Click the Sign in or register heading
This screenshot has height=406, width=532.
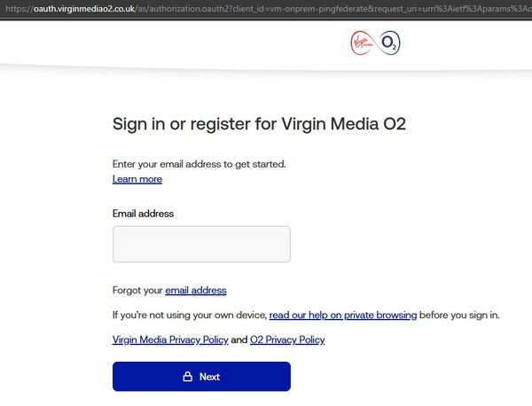(259, 124)
